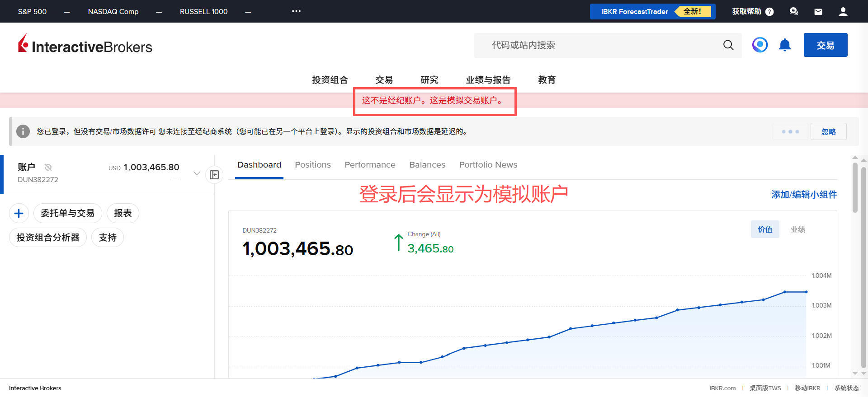The width and height of the screenshot is (868, 397).
Task: Click the blue 交易 button
Action: tap(825, 45)
